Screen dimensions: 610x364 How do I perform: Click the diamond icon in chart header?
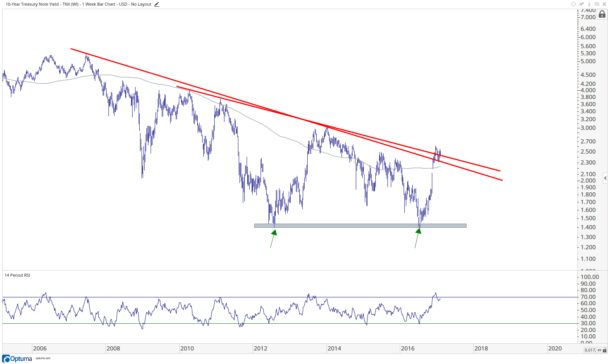573,4
